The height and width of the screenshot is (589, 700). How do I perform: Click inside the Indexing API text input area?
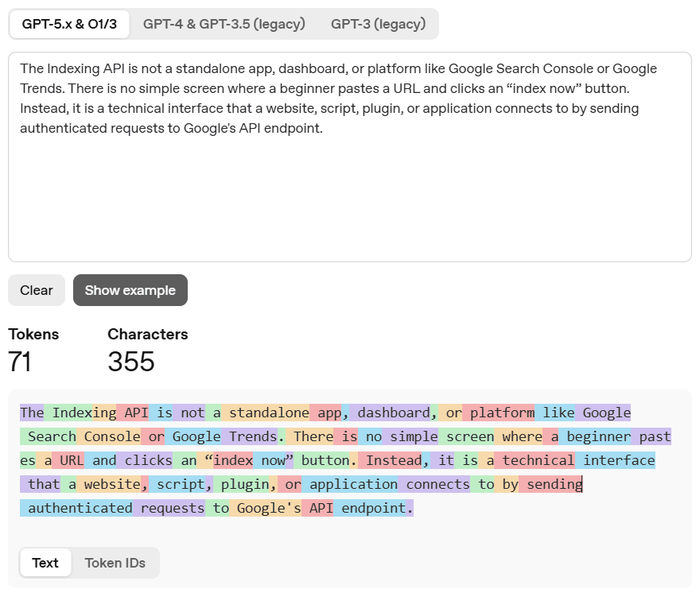(x=350, y=157)
